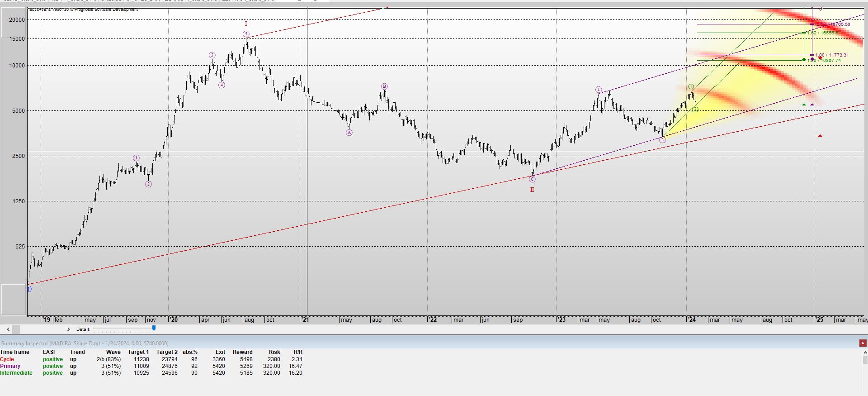Click the red diamond target marker

coord(820,58)
